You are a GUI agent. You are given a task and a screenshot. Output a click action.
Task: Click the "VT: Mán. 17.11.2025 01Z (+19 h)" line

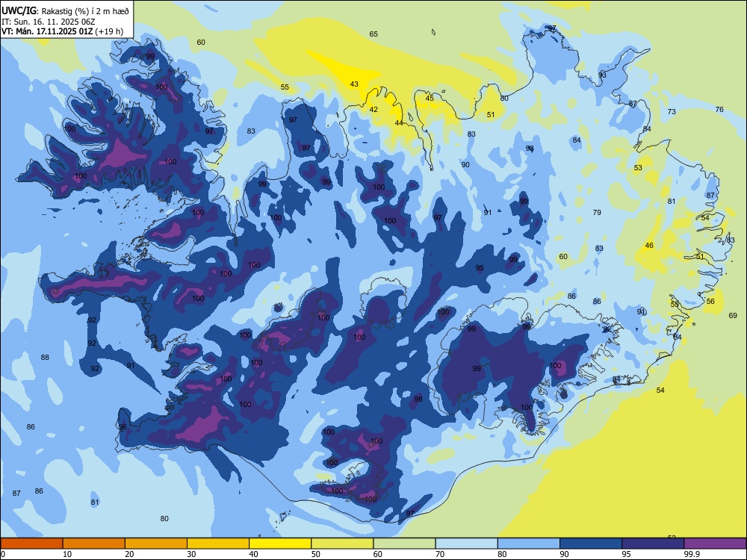63,31
